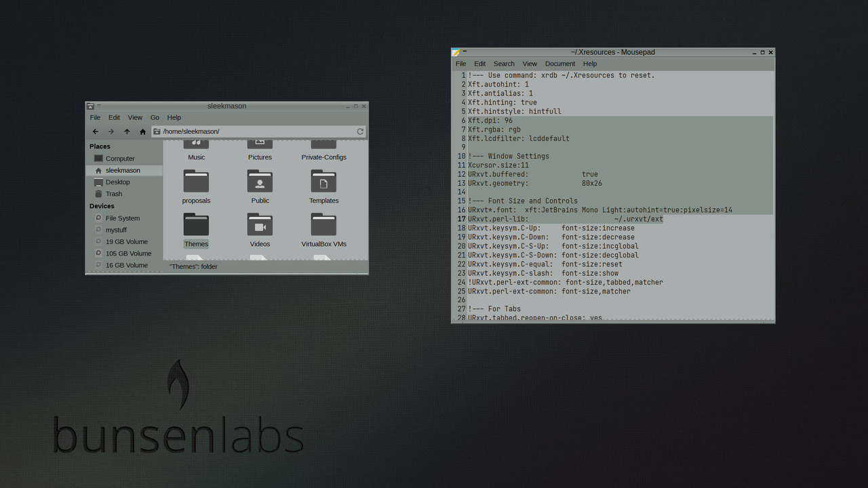Open Trash from the Places sidebar

pos(124,194)
